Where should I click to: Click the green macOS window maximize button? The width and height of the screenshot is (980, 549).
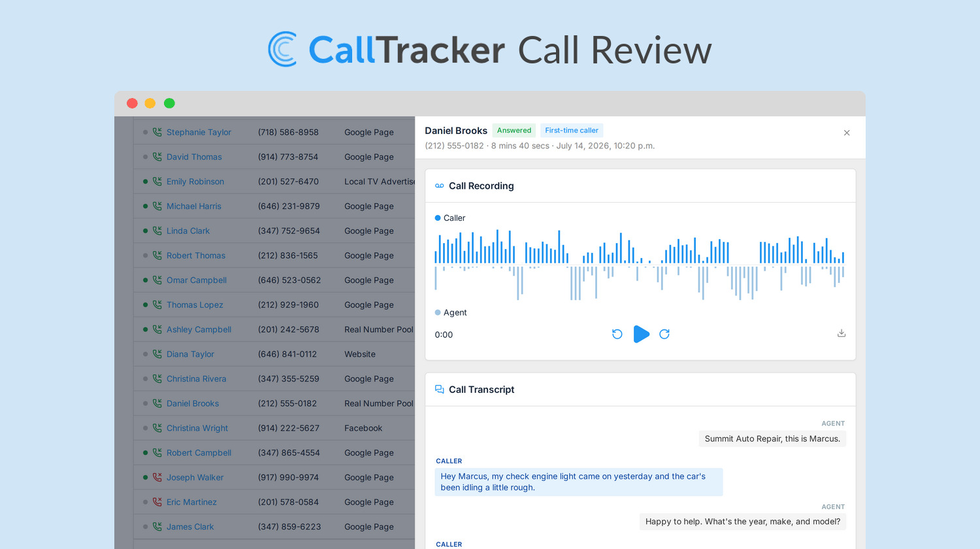(x=169, y=103)
